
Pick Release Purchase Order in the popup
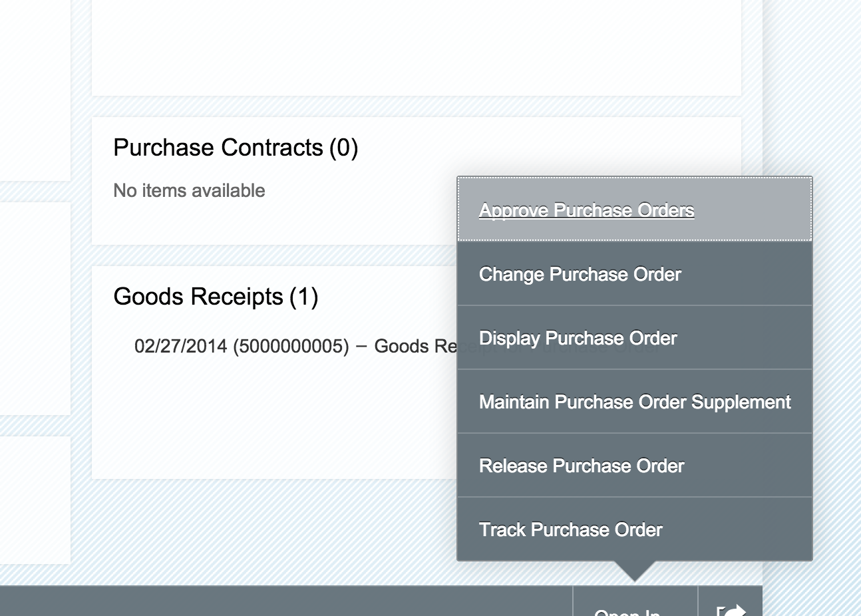pyautogui.click(x=581, y=466)
